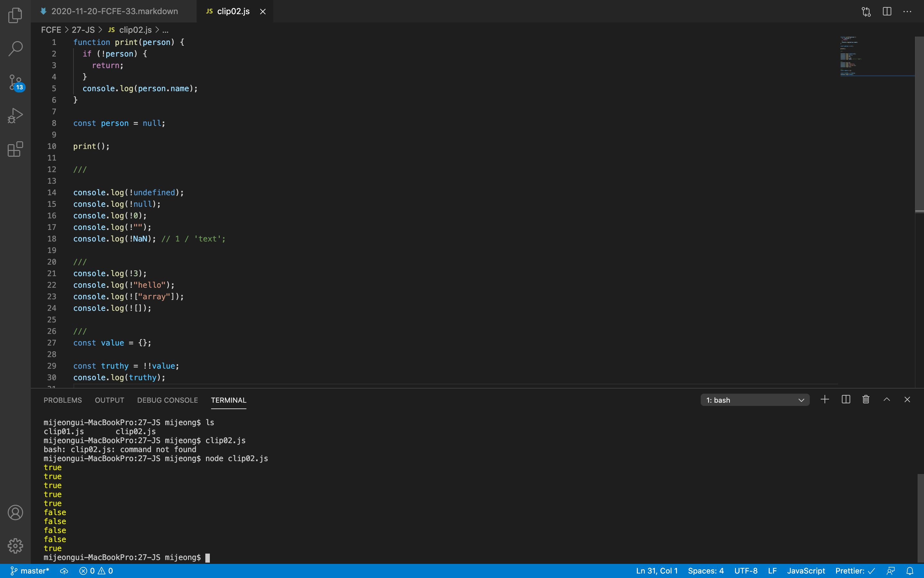Viewport: 924px width, 578px height.
Task: Change end of line sequence LF
Action: [773, 571]
